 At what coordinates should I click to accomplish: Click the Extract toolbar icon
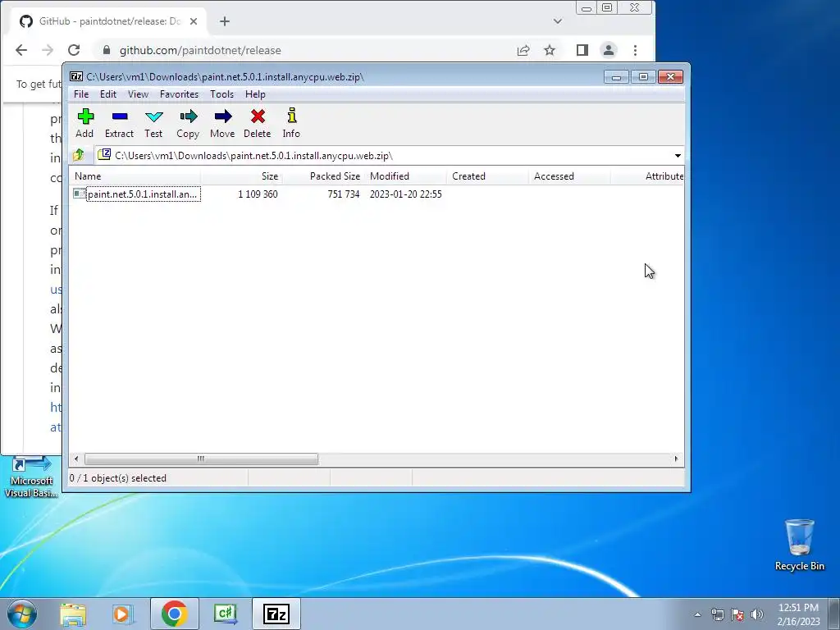coord(119,124)
